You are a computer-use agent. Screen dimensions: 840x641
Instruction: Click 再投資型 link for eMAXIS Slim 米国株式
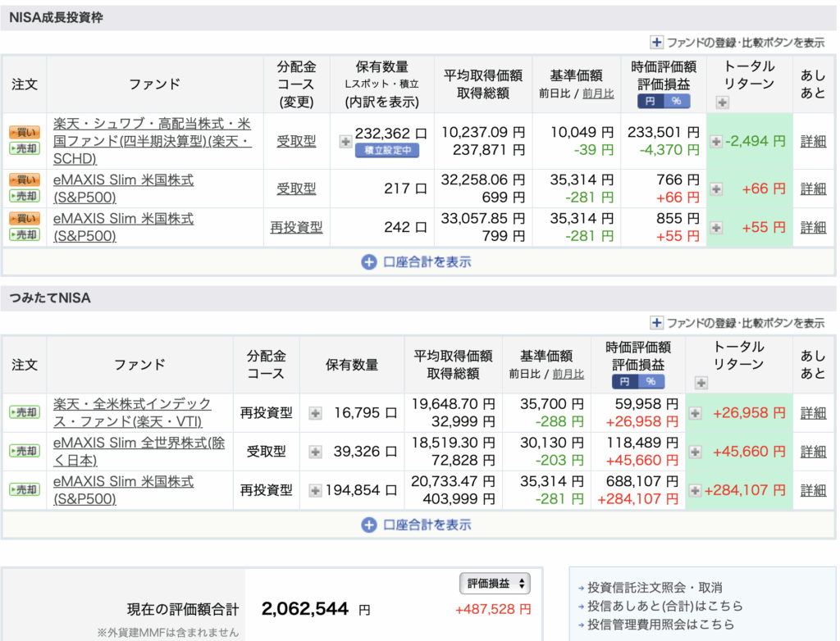coord(296,227)
